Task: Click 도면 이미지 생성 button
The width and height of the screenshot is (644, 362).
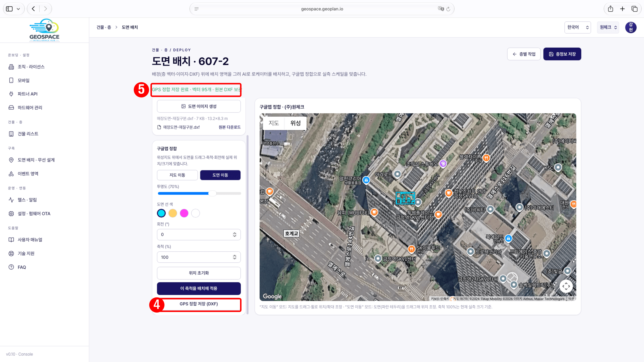Action: click(199, 106)
